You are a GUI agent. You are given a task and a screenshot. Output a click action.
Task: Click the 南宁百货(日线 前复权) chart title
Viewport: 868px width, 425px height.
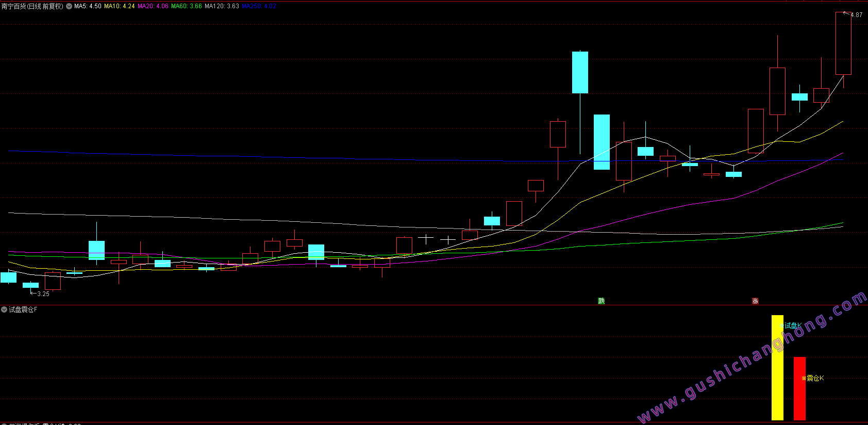[x=32, y=6]
